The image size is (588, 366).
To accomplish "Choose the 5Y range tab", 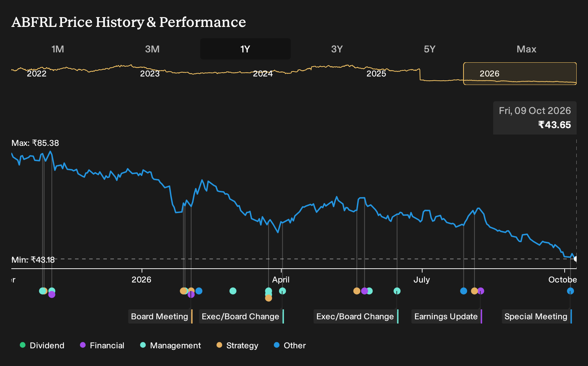I will [430, 49].
